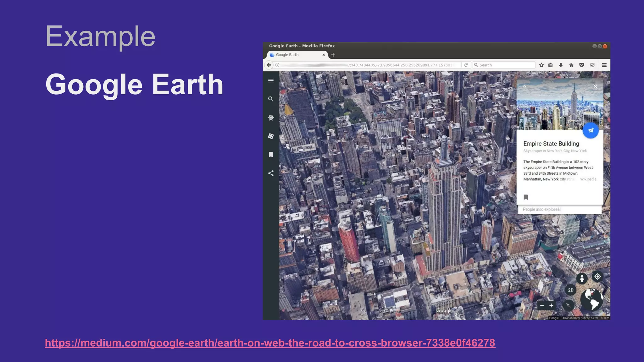Open the Firefox hamburger menu

(x=604, y=65)
